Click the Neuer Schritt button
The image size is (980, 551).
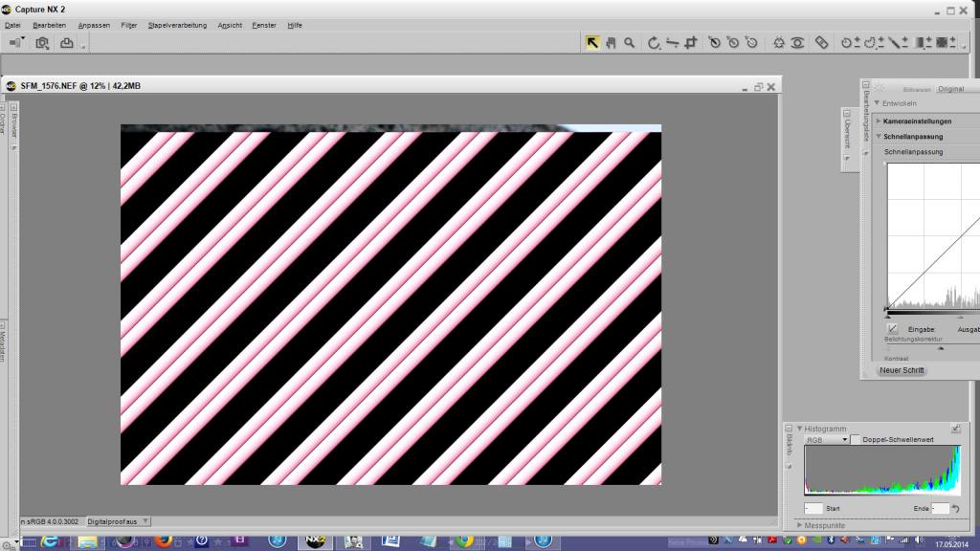coord(902,370)
